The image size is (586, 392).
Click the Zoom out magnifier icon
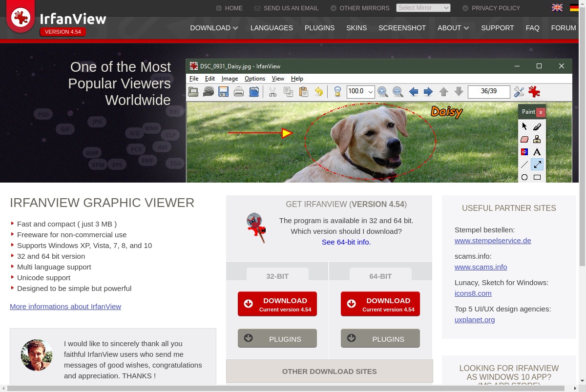pos(398,92)
